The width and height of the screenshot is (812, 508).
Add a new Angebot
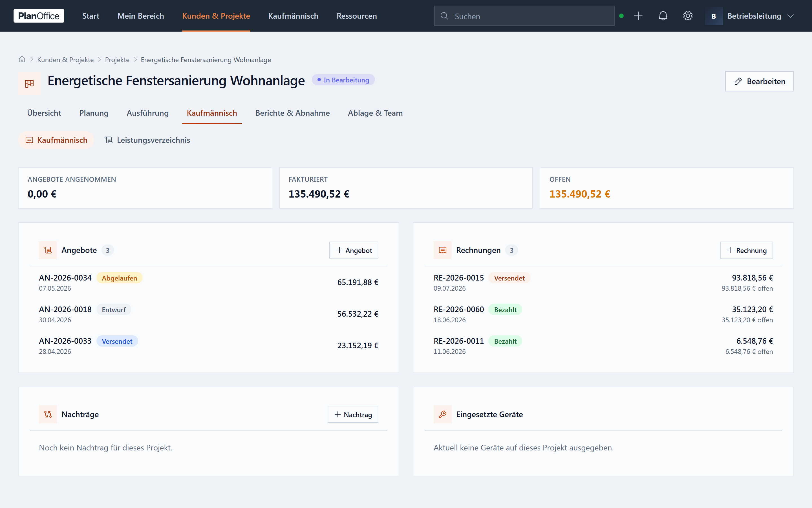[x=354, y=250]
